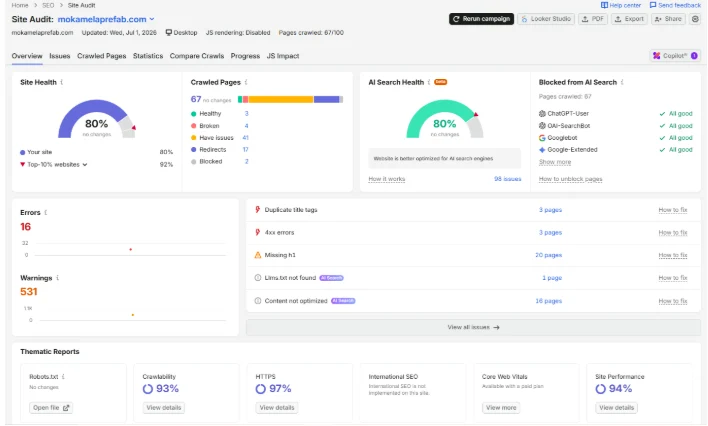Click the Share button
Viewport: 708px width, 426px height.
pyautogui.click(x=668, y=19)
